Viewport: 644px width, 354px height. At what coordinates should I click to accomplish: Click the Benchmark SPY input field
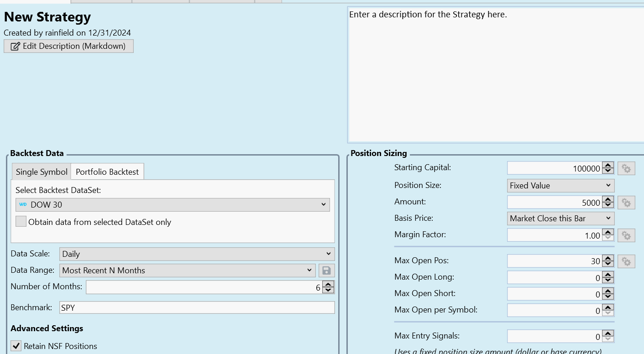pos(197,307)
